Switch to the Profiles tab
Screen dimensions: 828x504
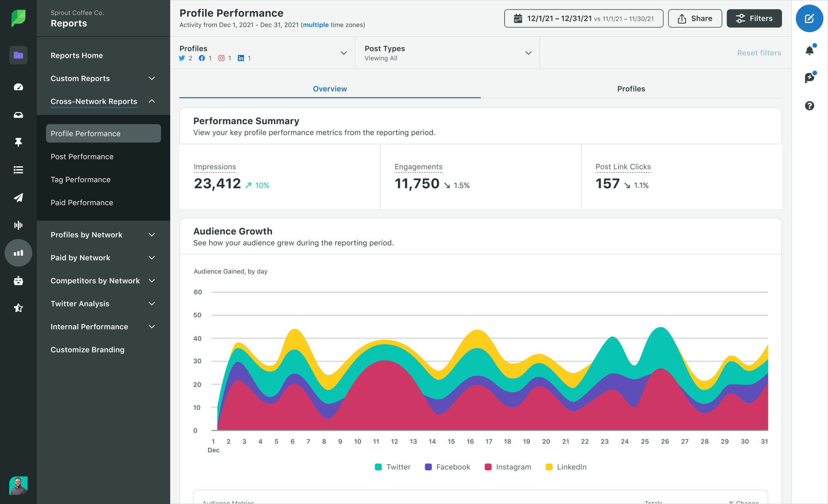631,89
